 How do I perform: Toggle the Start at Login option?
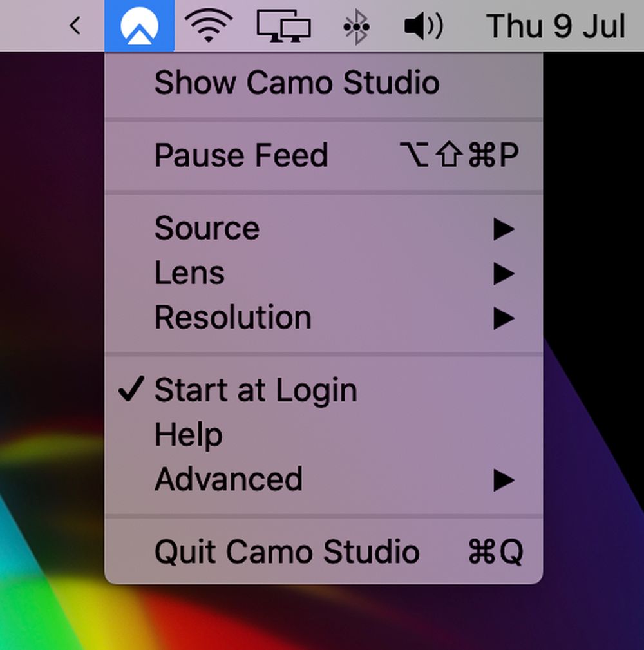coord(324,390)
